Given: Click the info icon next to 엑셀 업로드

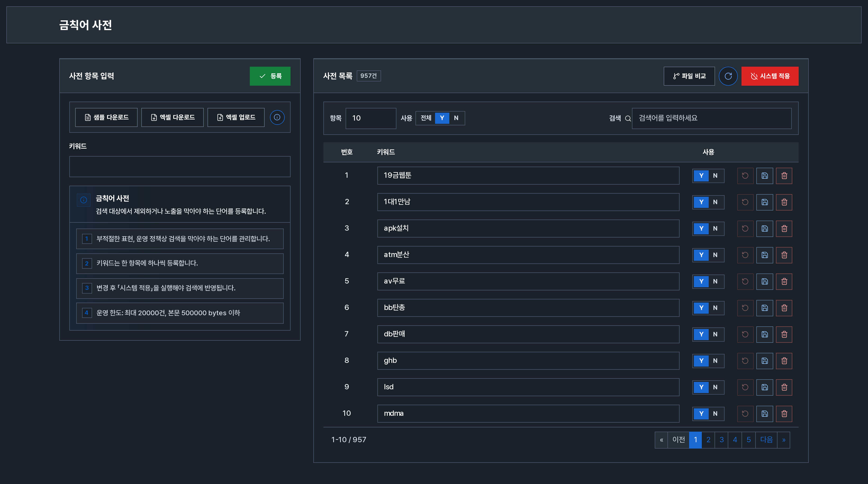Looking at the screenshot, I should pyautogui.click(x=277, y=117).
